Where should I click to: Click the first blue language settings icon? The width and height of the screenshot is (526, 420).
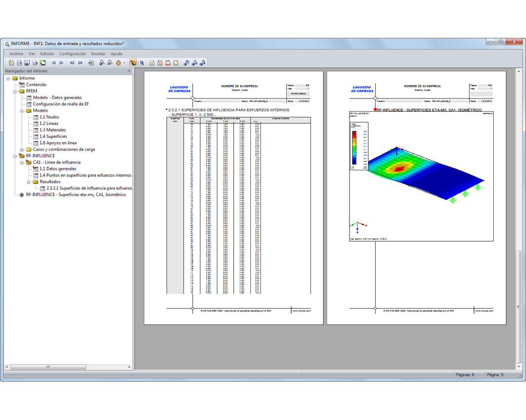point(187,63)
